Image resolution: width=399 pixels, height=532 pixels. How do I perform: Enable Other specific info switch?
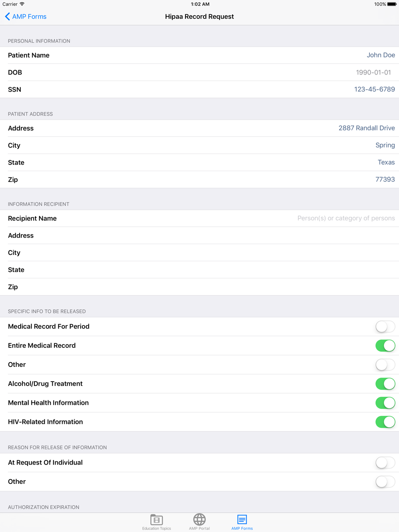385,365
